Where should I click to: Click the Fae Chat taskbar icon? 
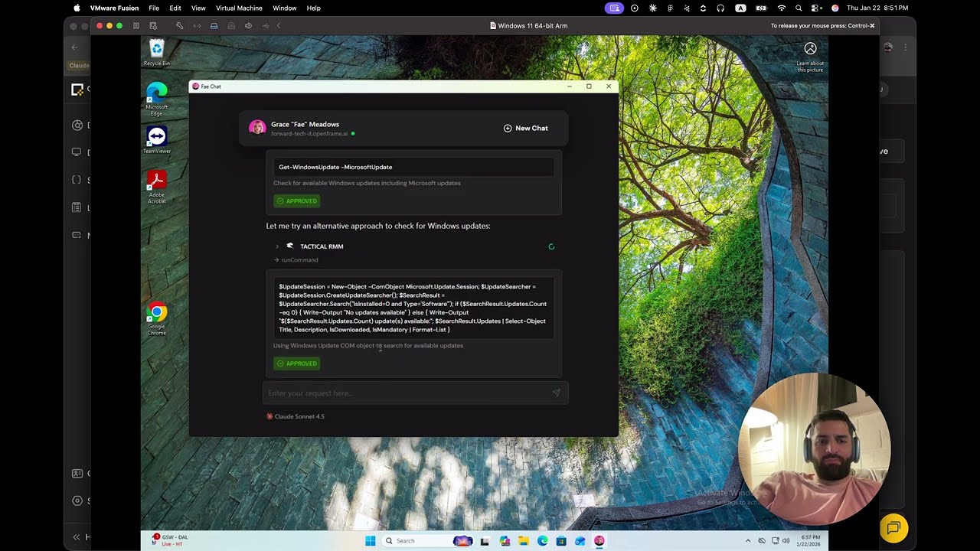click(x=599, y=541)
